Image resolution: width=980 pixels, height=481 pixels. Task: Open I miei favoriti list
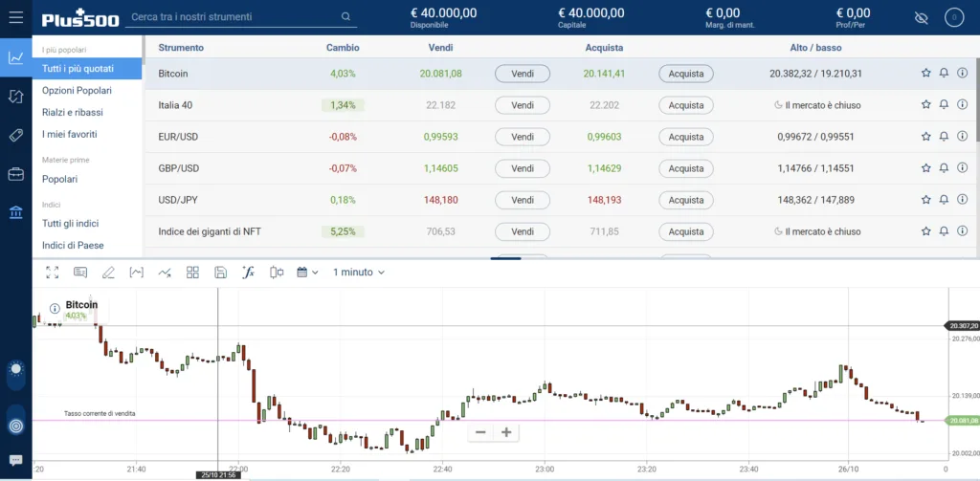click(x=69, y=134)
